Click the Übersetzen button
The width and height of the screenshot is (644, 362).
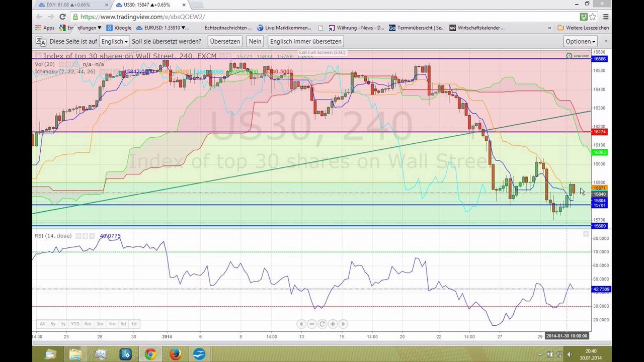(x=225, y=41)
